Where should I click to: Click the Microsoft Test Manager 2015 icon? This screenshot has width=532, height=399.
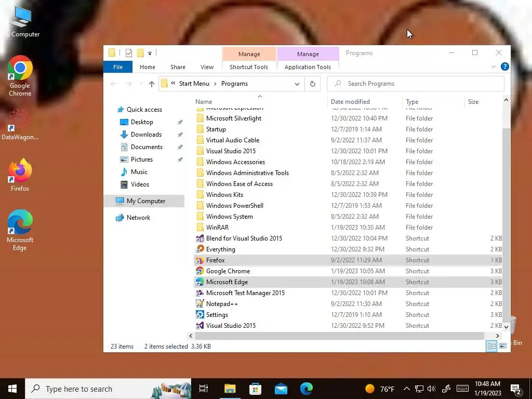pyautogui.click(x=200, y=293)
